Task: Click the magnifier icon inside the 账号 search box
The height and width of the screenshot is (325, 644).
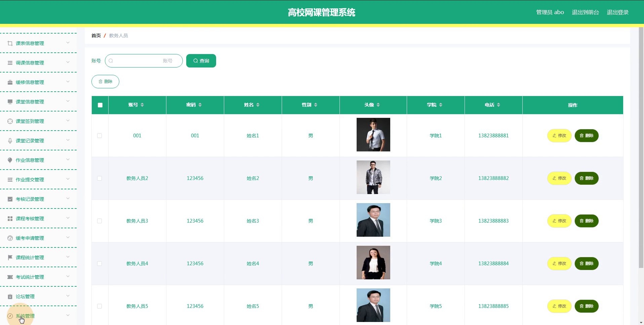Action: 111,61
